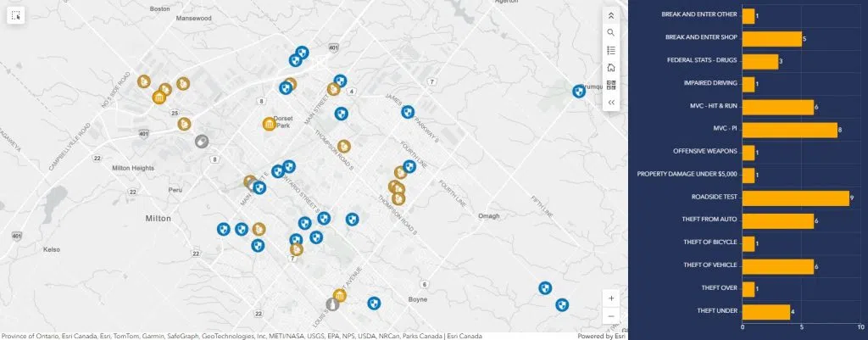Click the blue shield marker near Drumquin
The width and height of the screenshot is (868, 340).
[579, 90]
